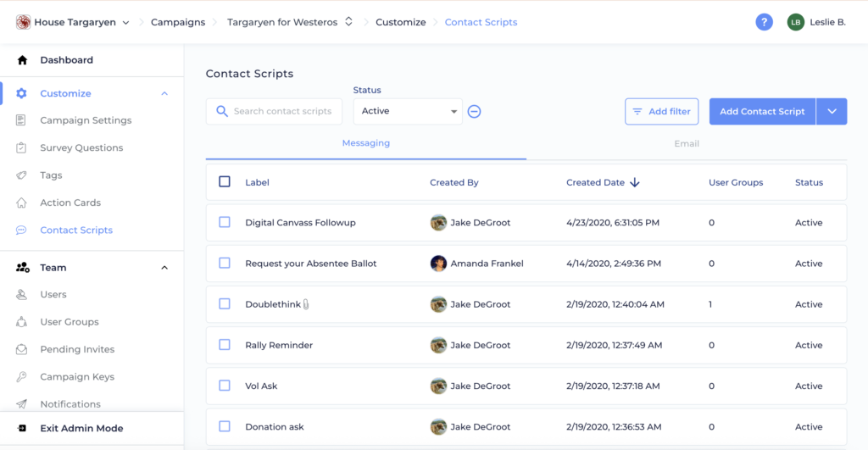Image resolution: width=868 pixels, height=450 pixels.
Task: Click the Contact Scripts breadcrumb link
Action: coord(481,22)
